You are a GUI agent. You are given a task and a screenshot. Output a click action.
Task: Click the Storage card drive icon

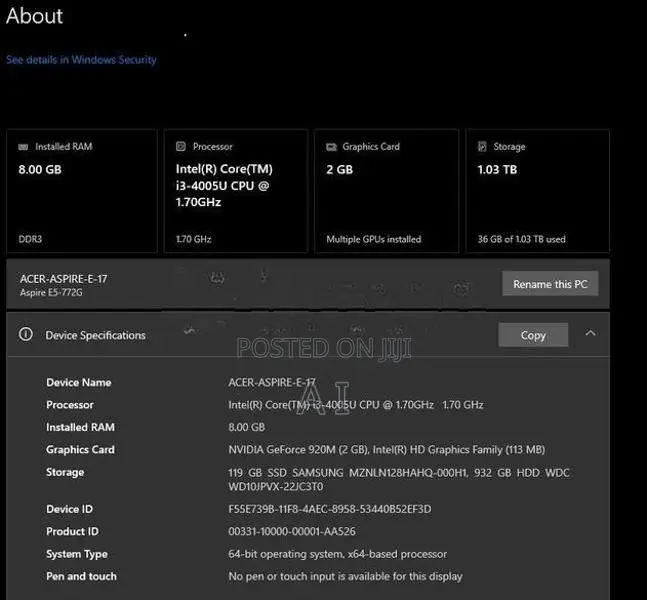[482, 146]
